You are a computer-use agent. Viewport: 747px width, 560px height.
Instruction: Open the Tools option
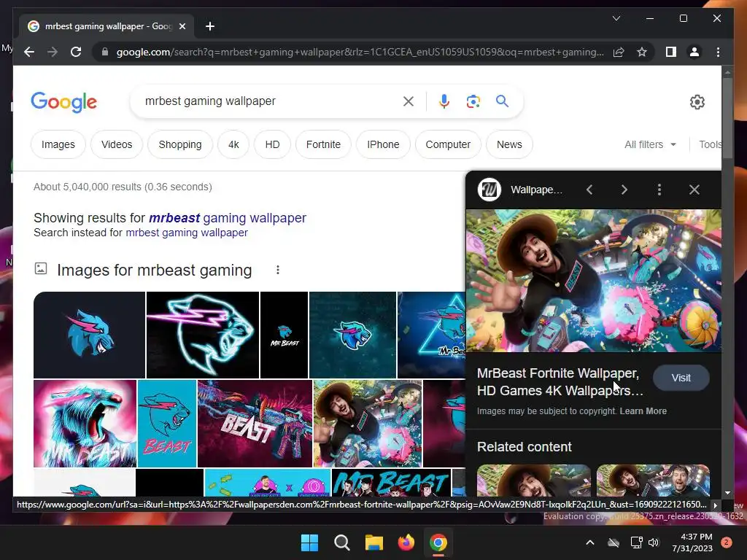pyautogui.click(x=710, y=144)
